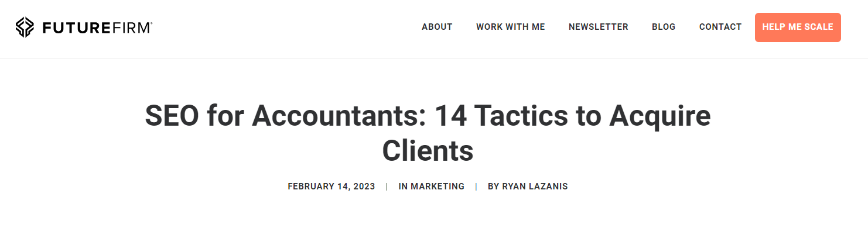Click the FutureFirm logo emblem icon

[26, 27]
